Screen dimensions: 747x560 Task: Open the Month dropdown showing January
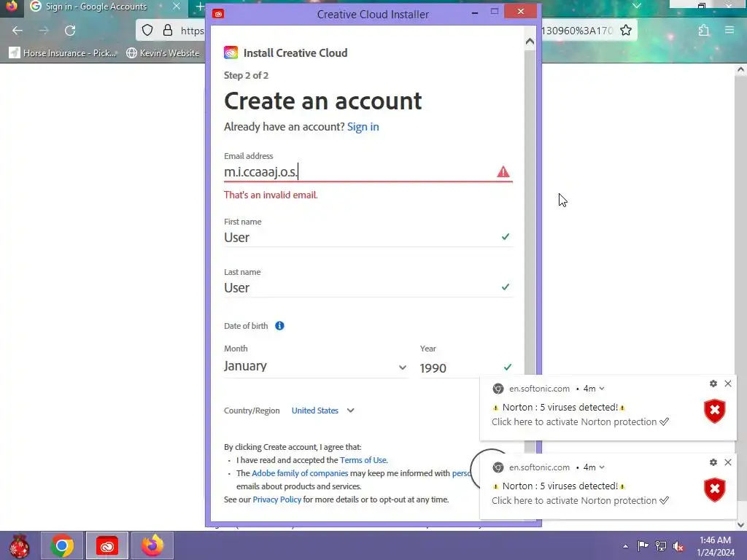(315, 366)
